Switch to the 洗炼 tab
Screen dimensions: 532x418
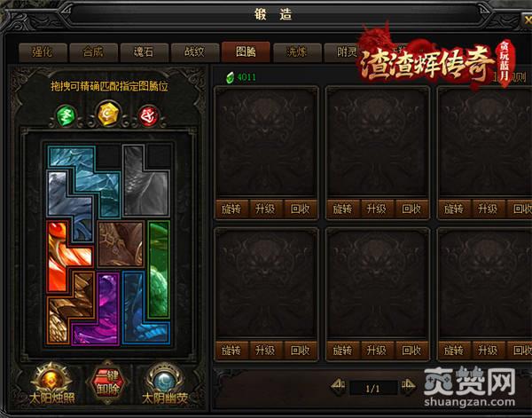click(x=296, y=52)
